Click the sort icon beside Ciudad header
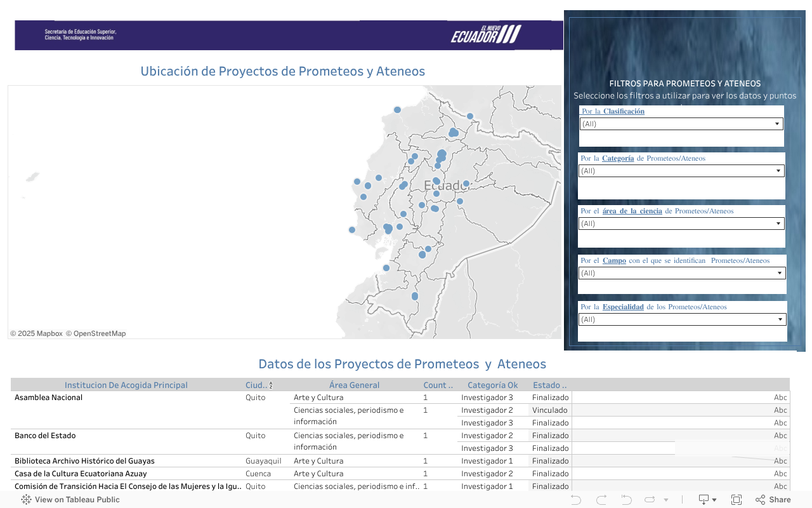 [x=271, y=385]
